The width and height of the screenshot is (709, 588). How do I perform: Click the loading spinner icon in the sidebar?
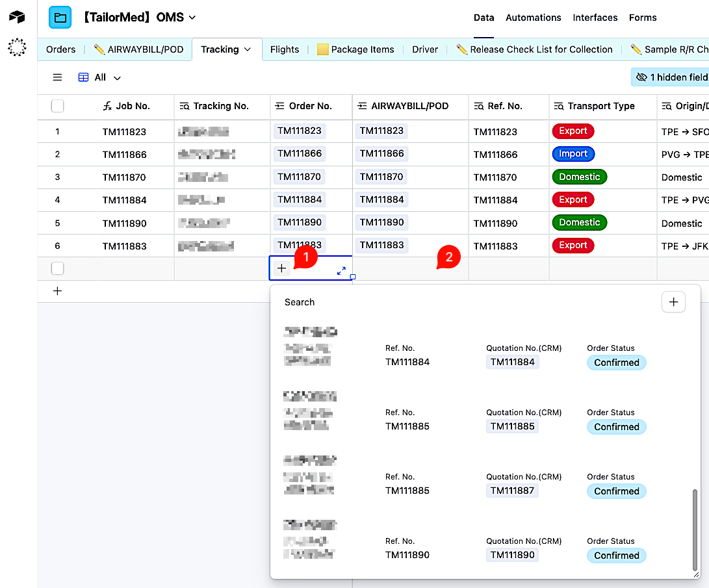click(x=17, y=47)
